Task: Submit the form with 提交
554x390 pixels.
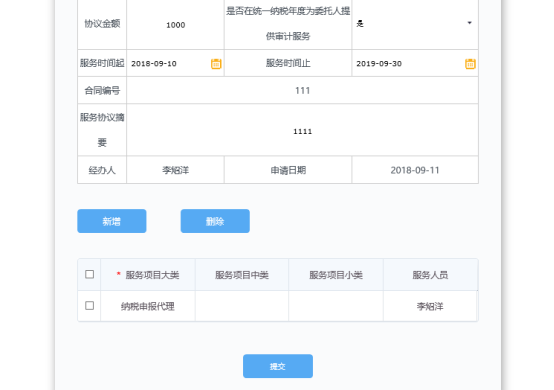Action: pos(278,366)
